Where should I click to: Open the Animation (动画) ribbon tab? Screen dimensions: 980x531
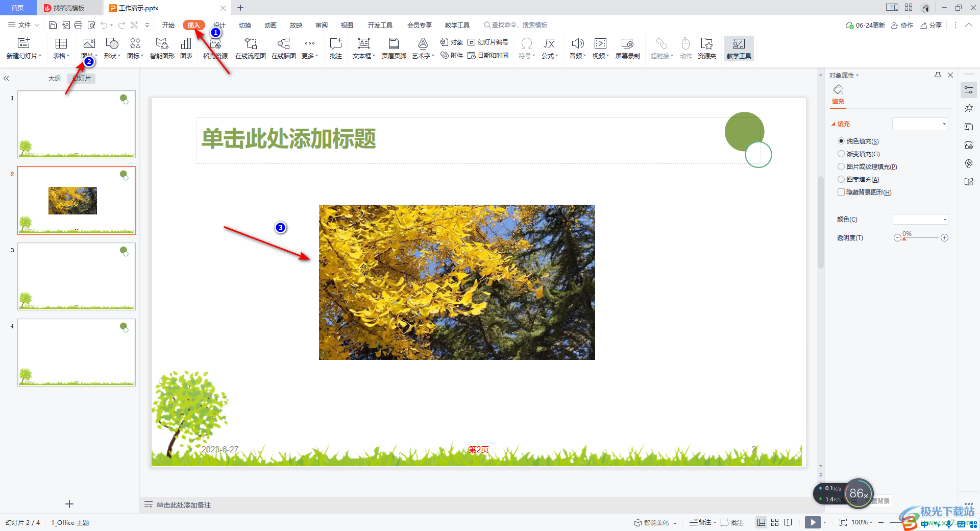[x=271, y=25]
